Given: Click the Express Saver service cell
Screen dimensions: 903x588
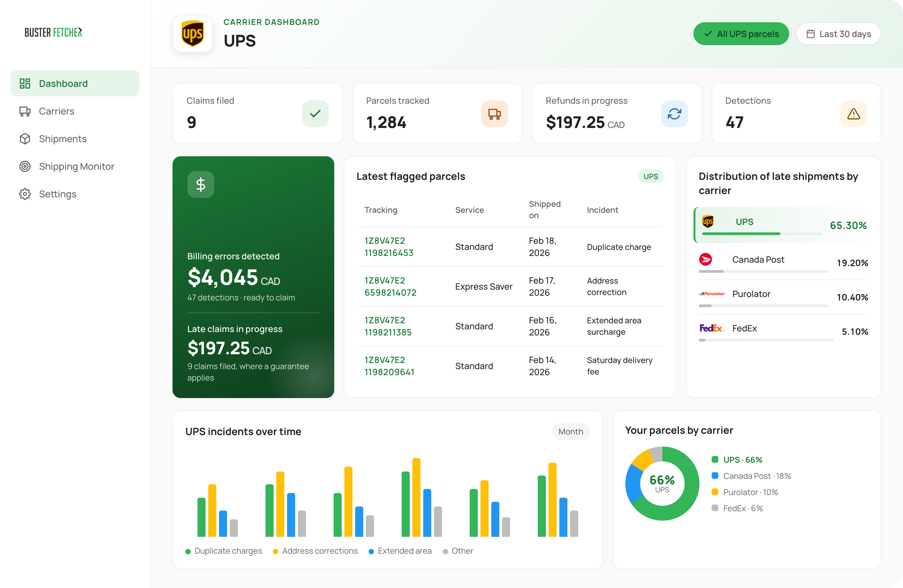Looking at the screenshot, I should [x=484, y=287].
